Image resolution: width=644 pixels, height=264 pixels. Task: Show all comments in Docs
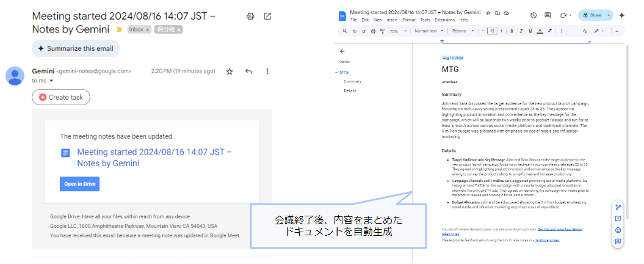pos(548,15)
